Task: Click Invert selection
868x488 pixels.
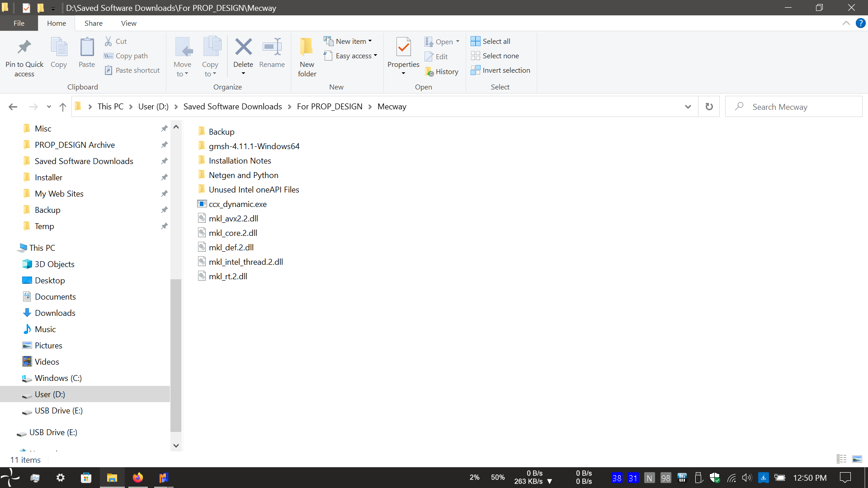Action: (x=500, y=70)
